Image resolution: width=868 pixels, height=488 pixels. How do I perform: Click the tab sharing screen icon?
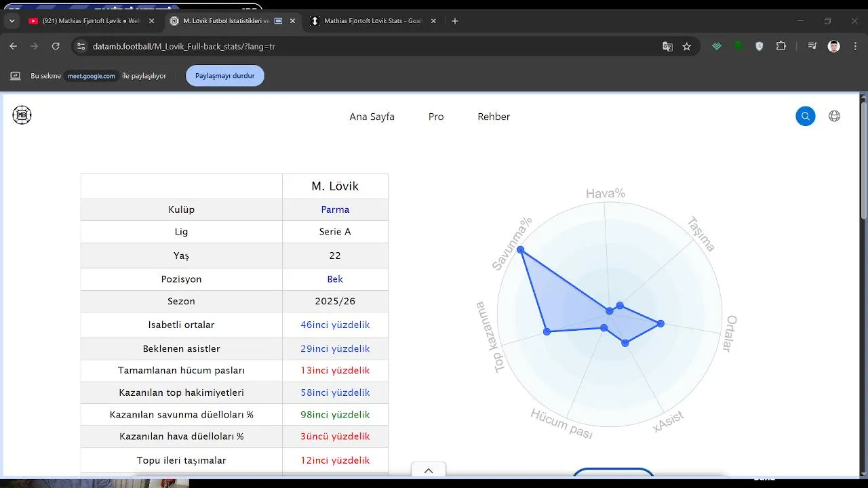(x=15, y=76)
